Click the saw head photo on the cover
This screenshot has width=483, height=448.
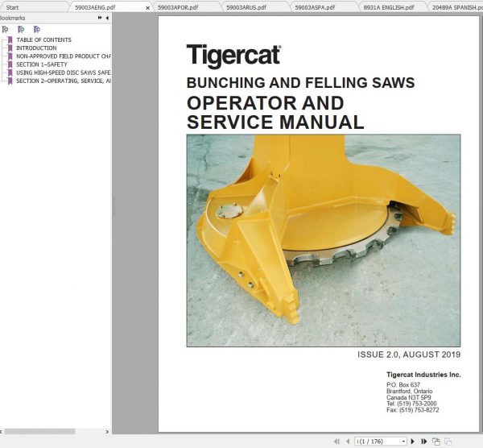[324, 240]
